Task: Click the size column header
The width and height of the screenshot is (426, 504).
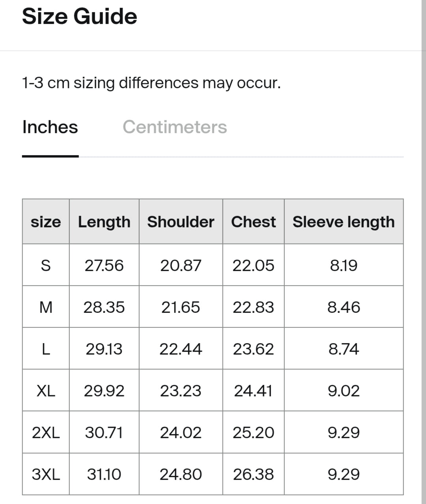Action: pos(46,222)
